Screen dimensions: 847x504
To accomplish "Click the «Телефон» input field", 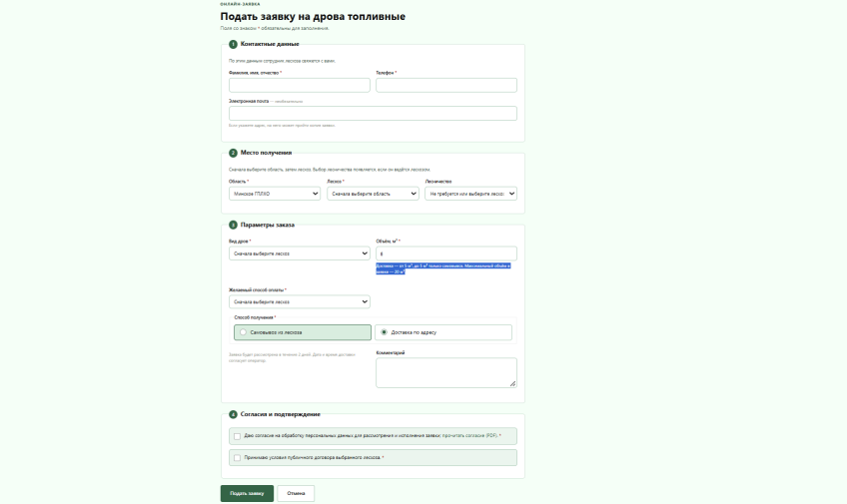I will (446, 85).
